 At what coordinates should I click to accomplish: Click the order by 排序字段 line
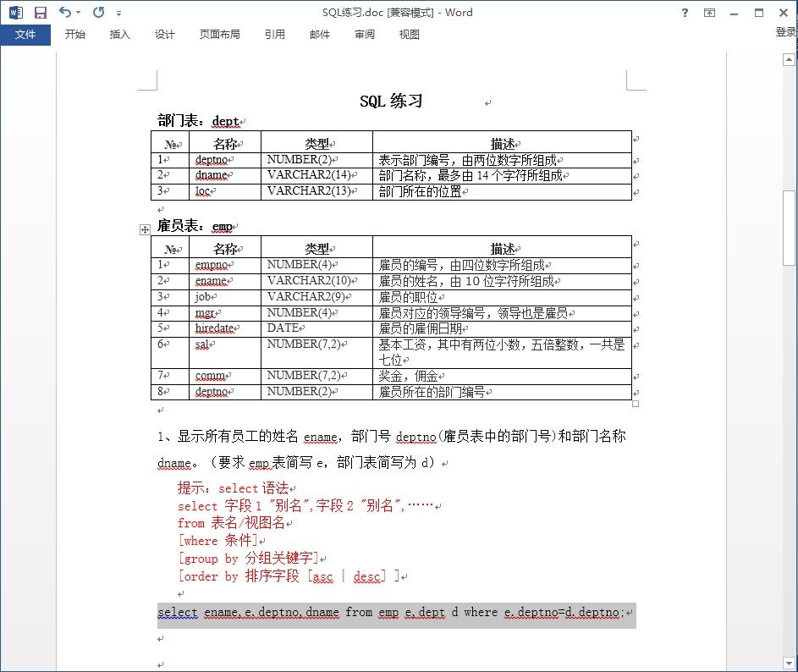289,576
